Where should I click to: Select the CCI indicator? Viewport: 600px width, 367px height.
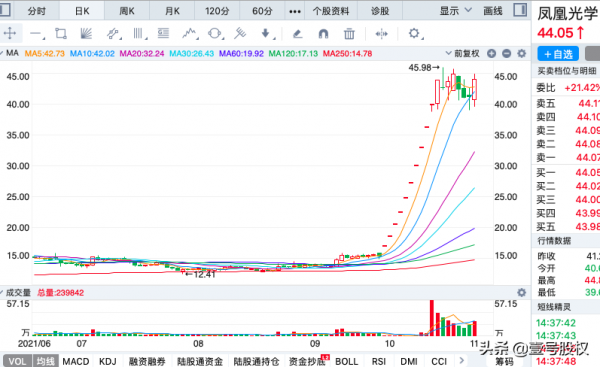(439, 361)
